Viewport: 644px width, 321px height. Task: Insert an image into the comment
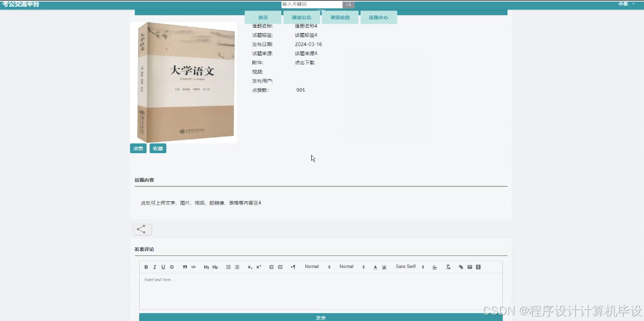[470, 267]
